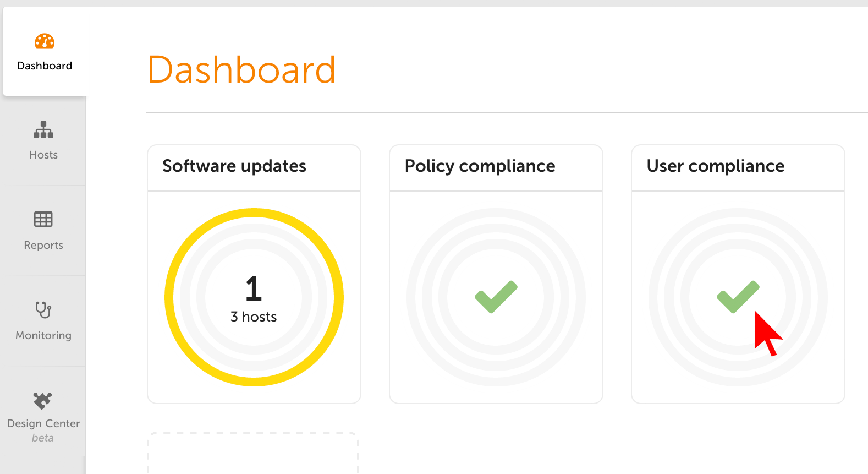Open the Policy compliance widget title

(x=480, y=166)
